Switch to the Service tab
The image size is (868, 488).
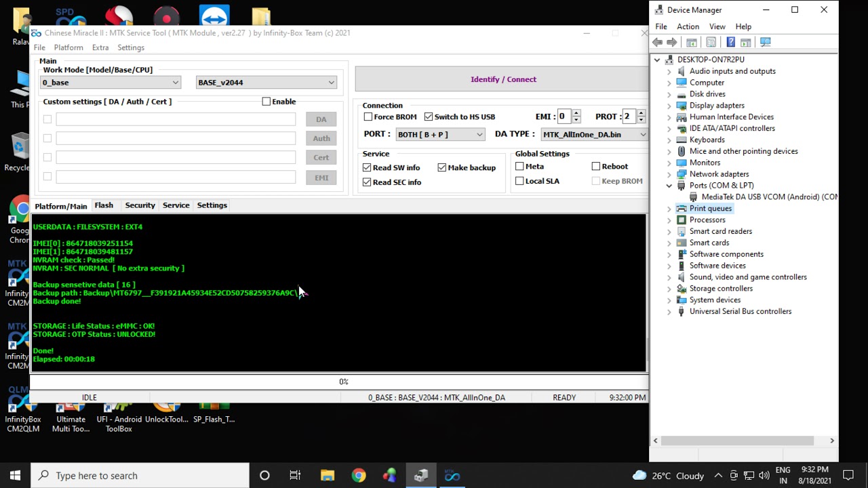176,205
